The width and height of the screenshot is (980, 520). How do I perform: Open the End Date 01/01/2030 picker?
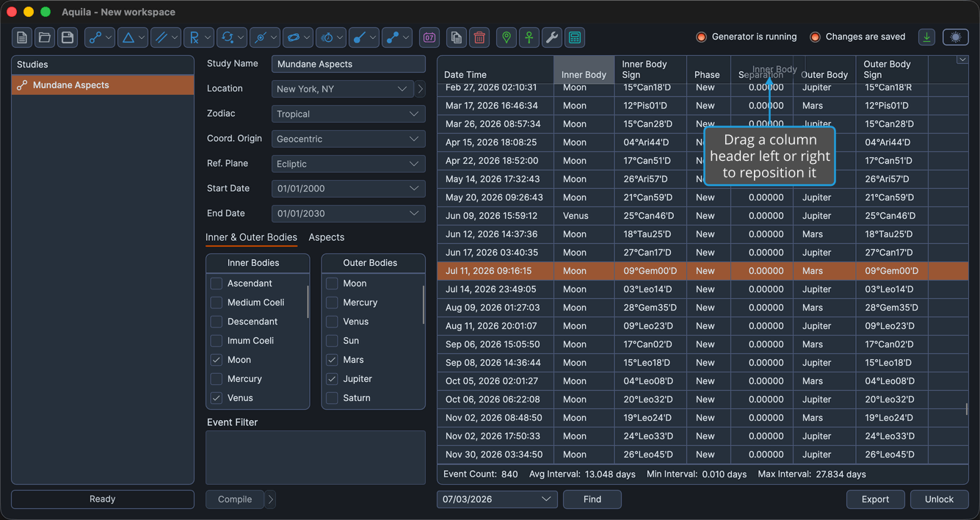point(349,214)
